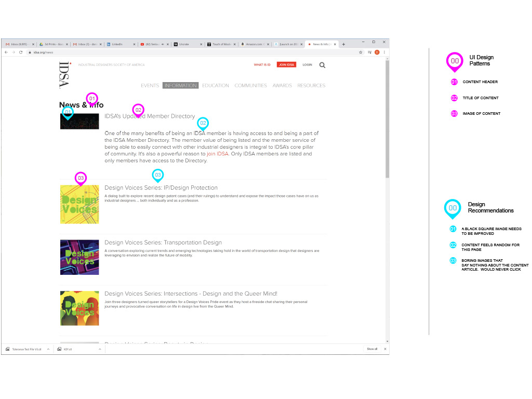Image resolution: width=532 pixels, height=399 pixels.
Task: Close the News & Info tab
Action: pos(335,44)
